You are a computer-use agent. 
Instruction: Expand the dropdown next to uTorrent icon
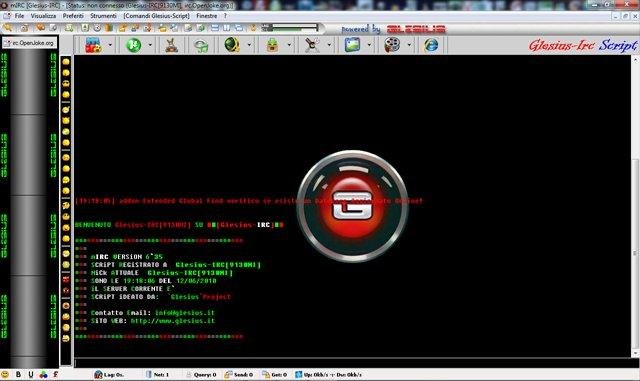pos(150,45)
